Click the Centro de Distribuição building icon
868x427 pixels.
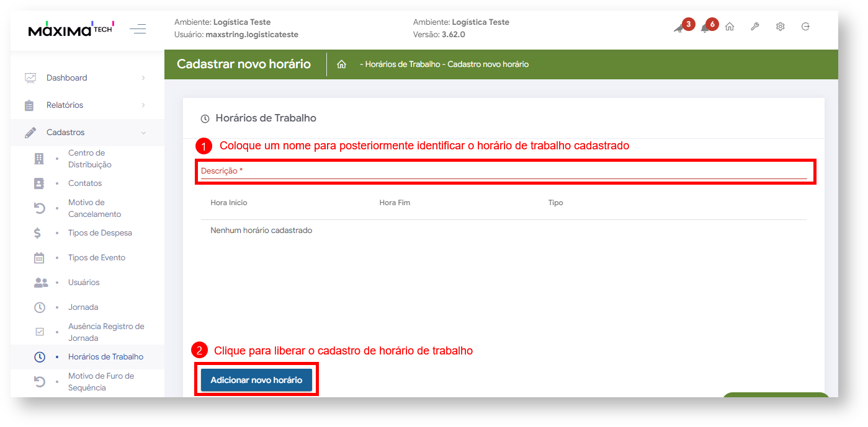pos(39,159)
